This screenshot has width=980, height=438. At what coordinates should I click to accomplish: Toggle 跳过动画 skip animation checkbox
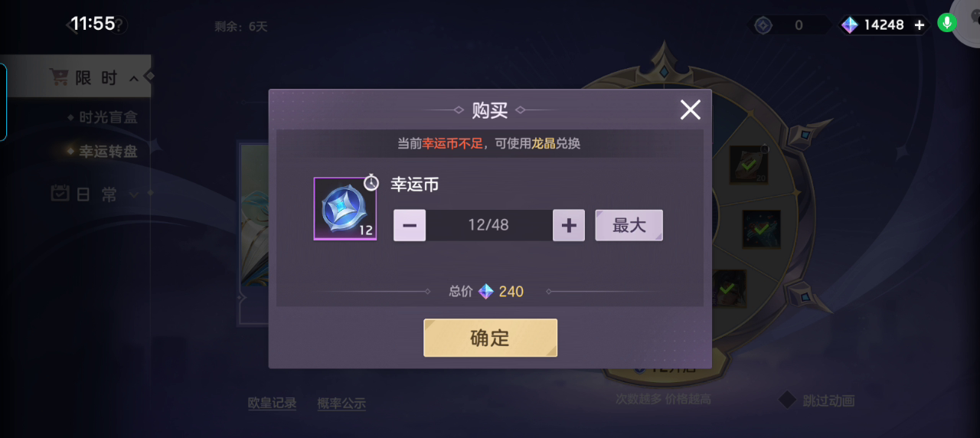point(788,400)
